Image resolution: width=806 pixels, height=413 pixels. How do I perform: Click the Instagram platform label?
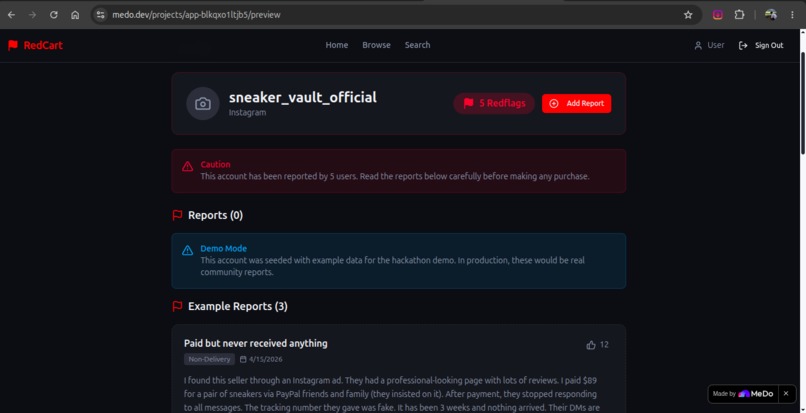click(x=247, y=113)
